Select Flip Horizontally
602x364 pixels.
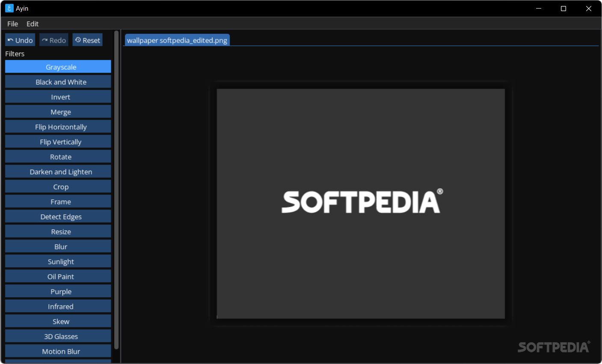pos(58,127)
